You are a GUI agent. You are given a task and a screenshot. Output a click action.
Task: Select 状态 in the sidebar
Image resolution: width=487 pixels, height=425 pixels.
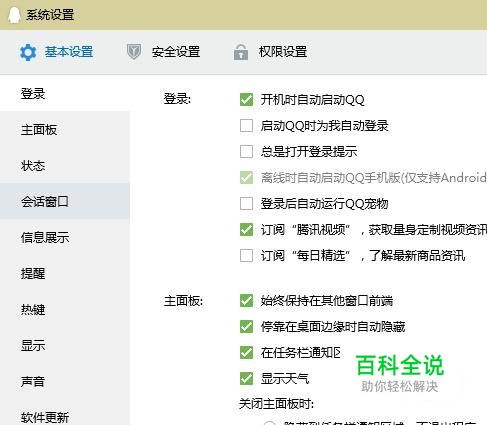65,165
